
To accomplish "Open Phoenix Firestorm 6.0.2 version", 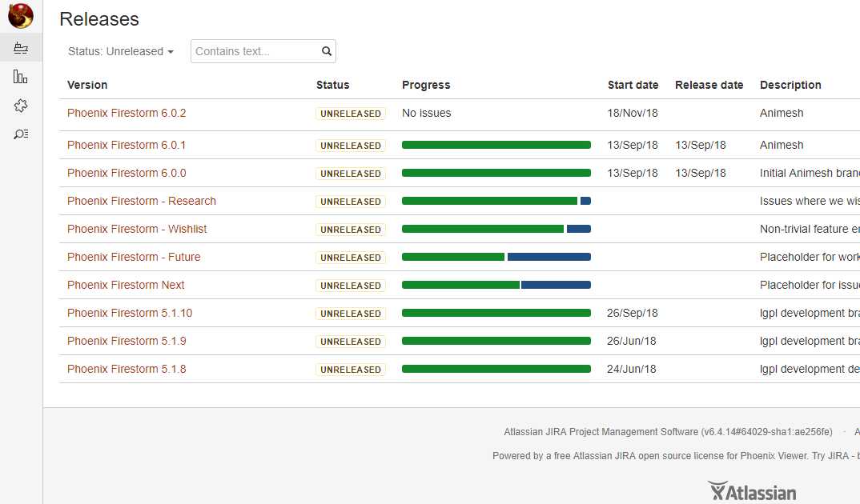I will coord(127,113).
